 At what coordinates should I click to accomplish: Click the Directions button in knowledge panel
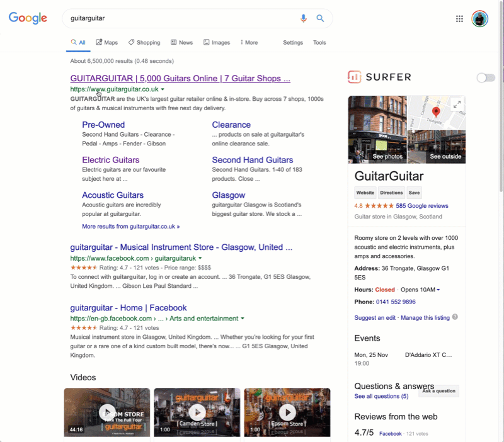(x=391, y=193)
